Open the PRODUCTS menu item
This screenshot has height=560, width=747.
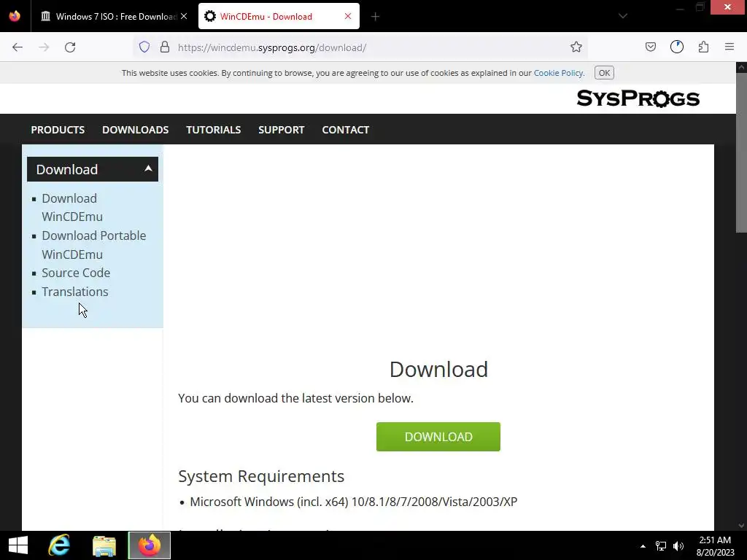click(58, 130)
